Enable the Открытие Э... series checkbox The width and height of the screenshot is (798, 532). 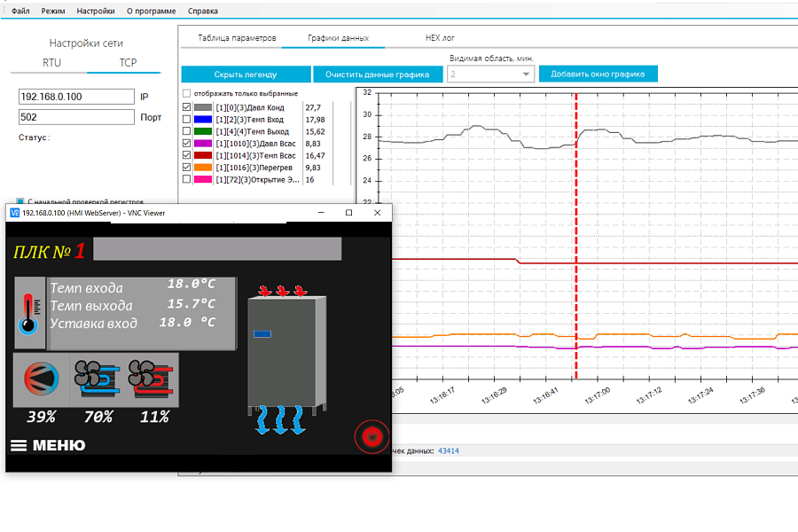(x=187, y=179)
